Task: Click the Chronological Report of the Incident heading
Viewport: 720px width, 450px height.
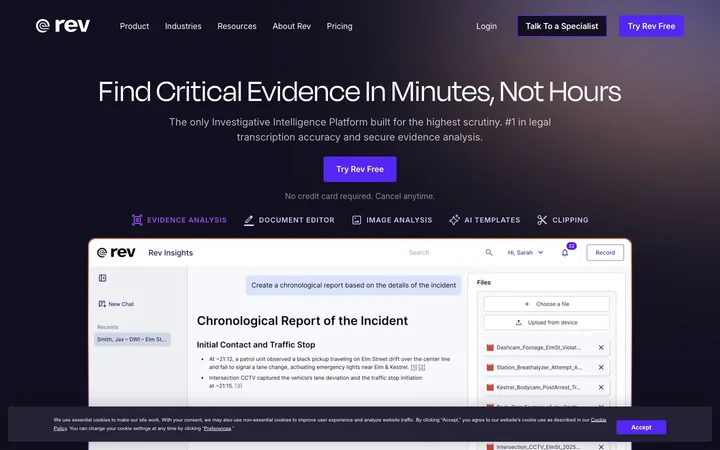Action: (302, 321)
